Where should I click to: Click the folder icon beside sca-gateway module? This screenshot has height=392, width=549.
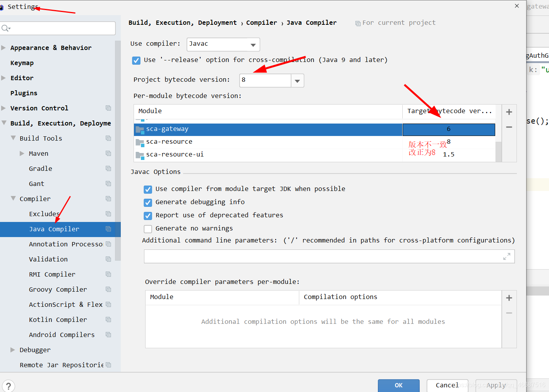(x=140, y=129)
